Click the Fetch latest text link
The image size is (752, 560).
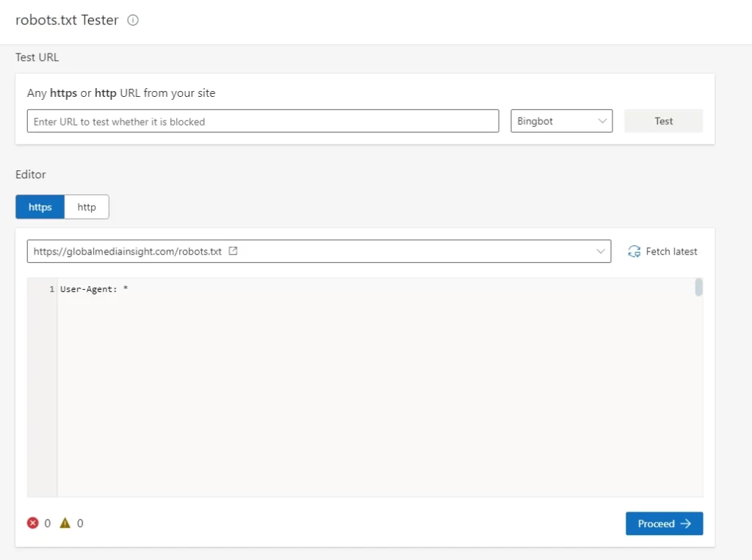(671, 251)
